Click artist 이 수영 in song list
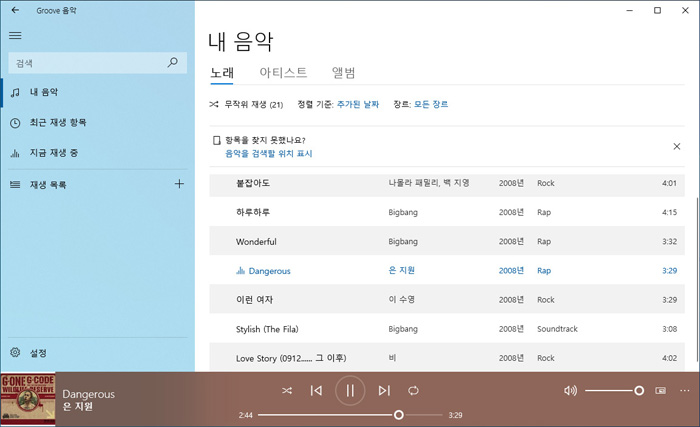Viewport: 700px width, 427px height. [401, 300]
